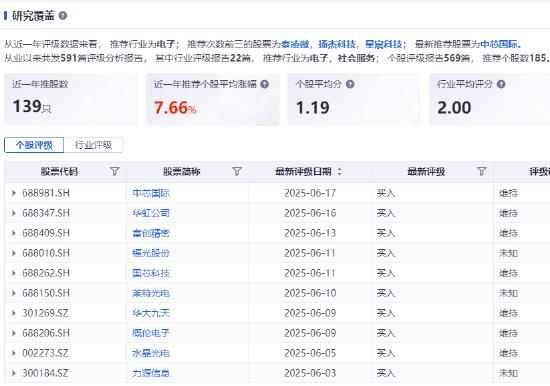Image resolution: width=550 pixels, height=386 pixels.
Task: Expand row 002273.SZ
Action: click(14, 353)
